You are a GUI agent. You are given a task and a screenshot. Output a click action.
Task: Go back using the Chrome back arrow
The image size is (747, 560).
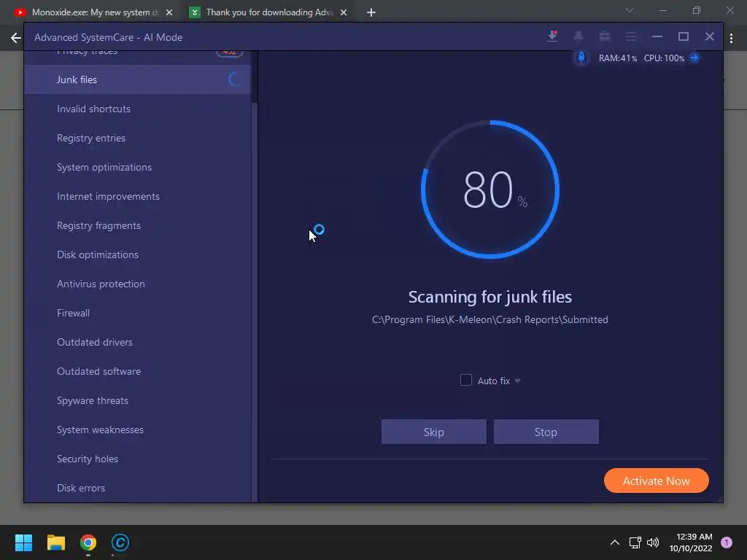point(16,38)
